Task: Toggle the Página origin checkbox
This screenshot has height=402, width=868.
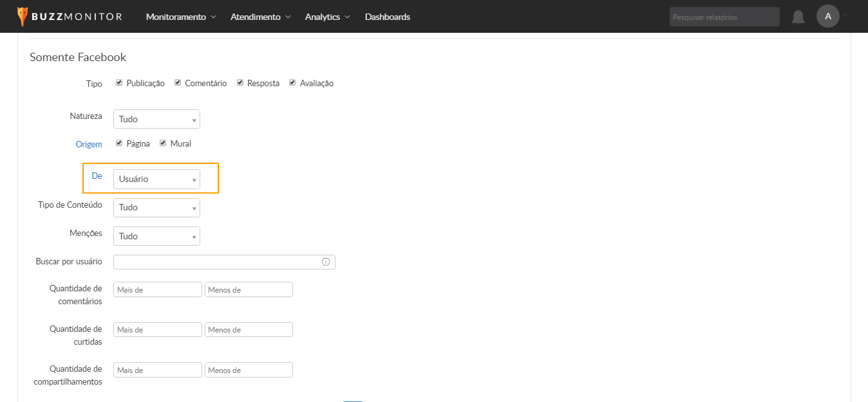Action: (119, 143)
